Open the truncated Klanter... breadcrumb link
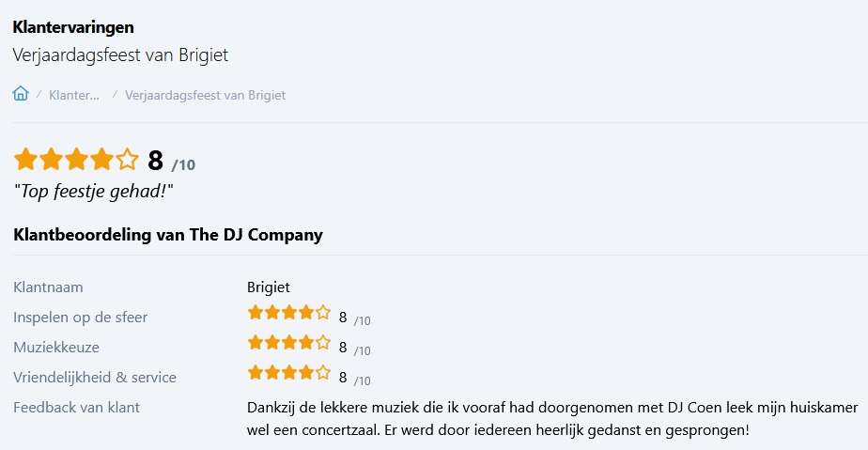Image resolution: width=868 pixels, height=450 pixels. pos(74,95)
